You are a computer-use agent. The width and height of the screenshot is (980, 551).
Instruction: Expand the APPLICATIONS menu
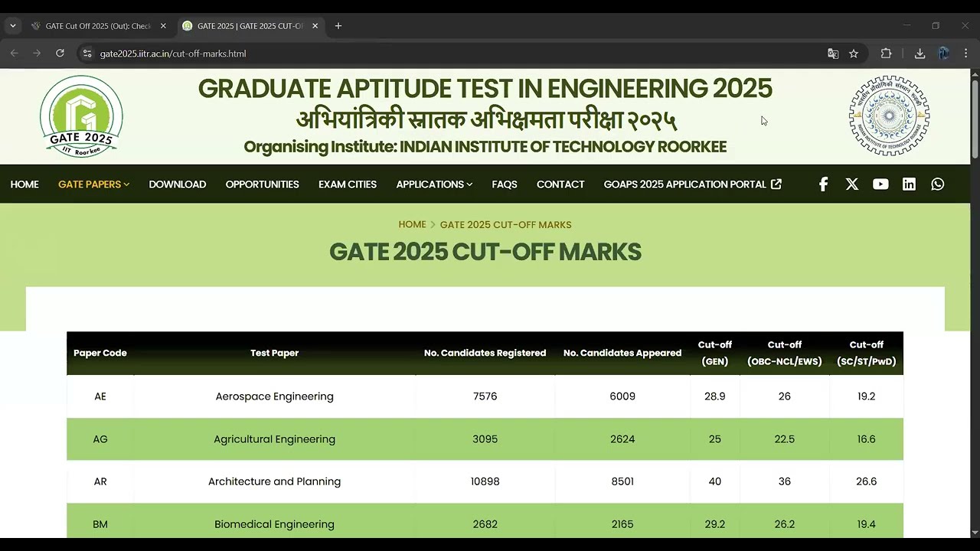click(x=434, y=184)
